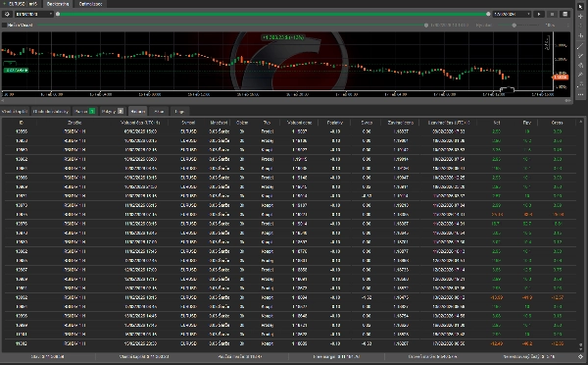
Task: Select the history row with -10.69 net
Action: (x=290, y=297)
